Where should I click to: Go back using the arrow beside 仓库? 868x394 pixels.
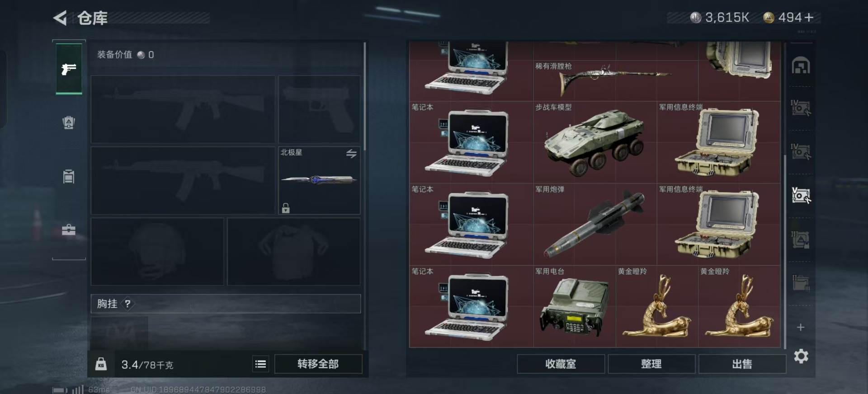(60, 18)
